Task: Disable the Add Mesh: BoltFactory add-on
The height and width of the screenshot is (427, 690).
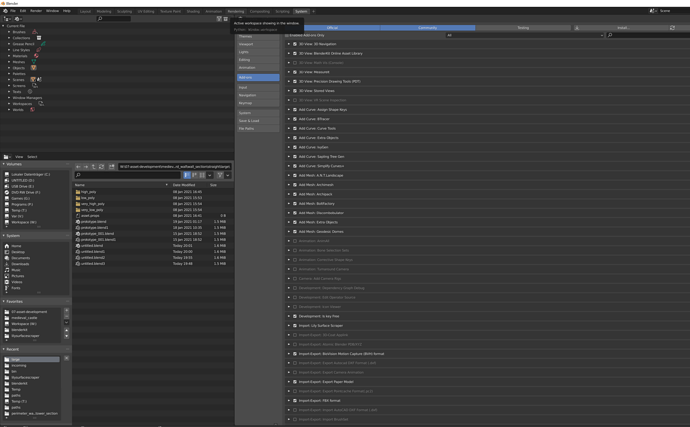Action: point(295,203)
